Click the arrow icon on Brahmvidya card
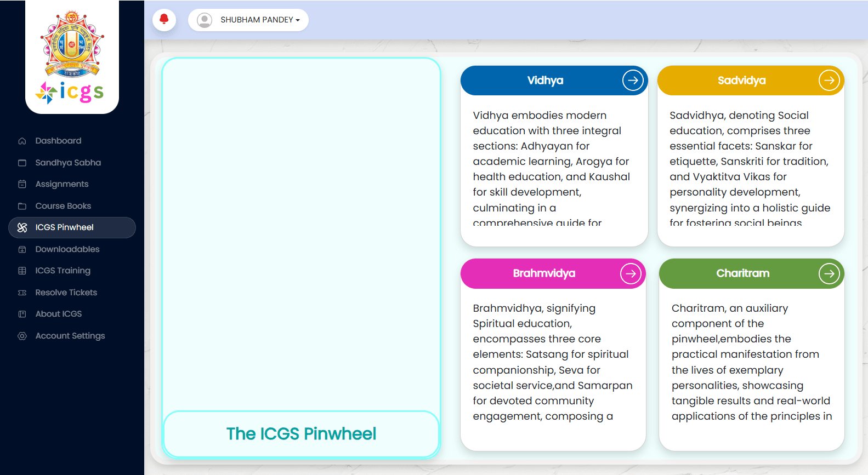868x475 pixels. click(x=631, y=273)
